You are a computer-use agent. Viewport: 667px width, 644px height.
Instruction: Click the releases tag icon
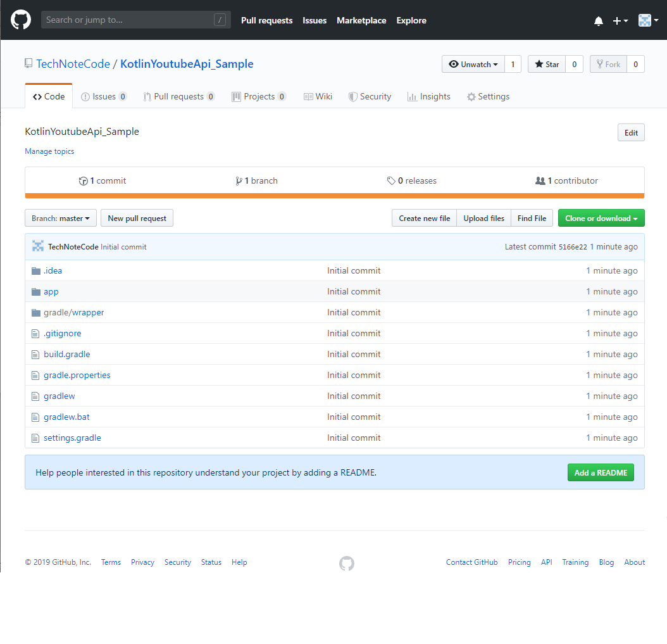pos(392,180)
